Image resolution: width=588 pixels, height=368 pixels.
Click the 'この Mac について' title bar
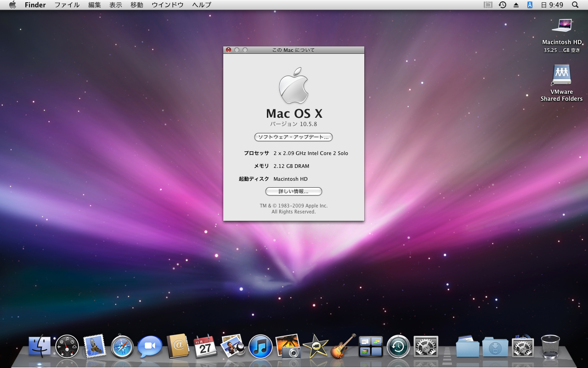click(294, 50)
